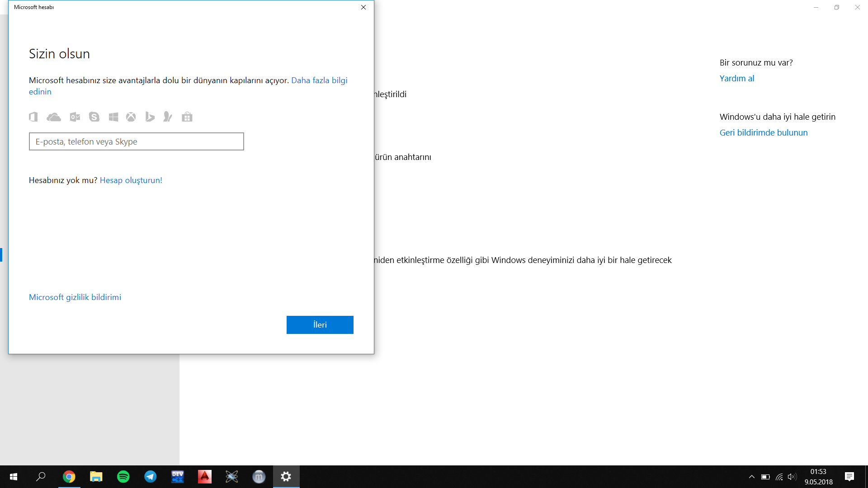This screenshot has width=868, height=488.
Task: Click the Bing icon in services row
Action: click(x=150, y=117)
